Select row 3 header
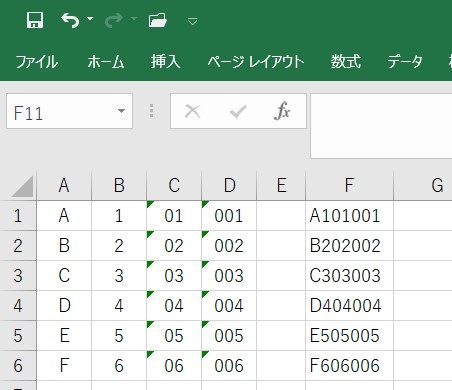This screenshot has height=390, width=452. point(18,275)
